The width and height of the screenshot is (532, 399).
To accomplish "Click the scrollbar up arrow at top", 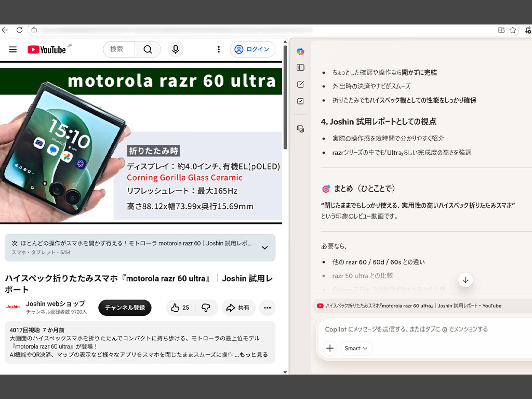I will [x=285, y=42].
